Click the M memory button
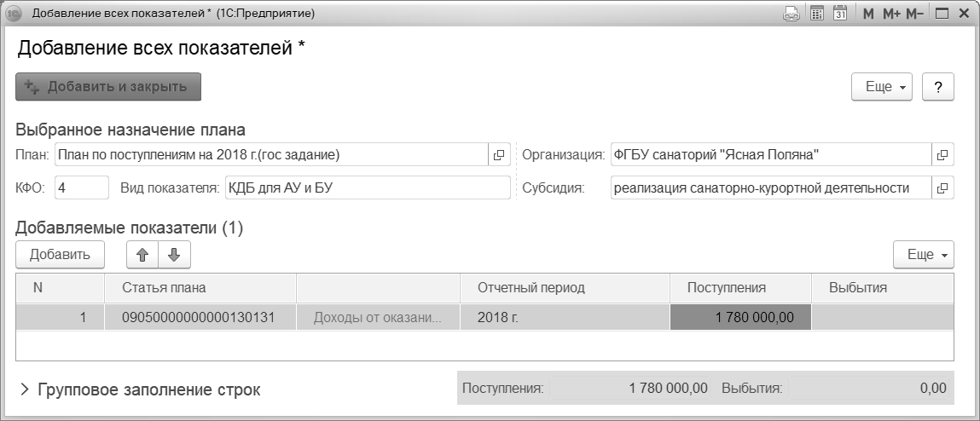 point(868,14)
